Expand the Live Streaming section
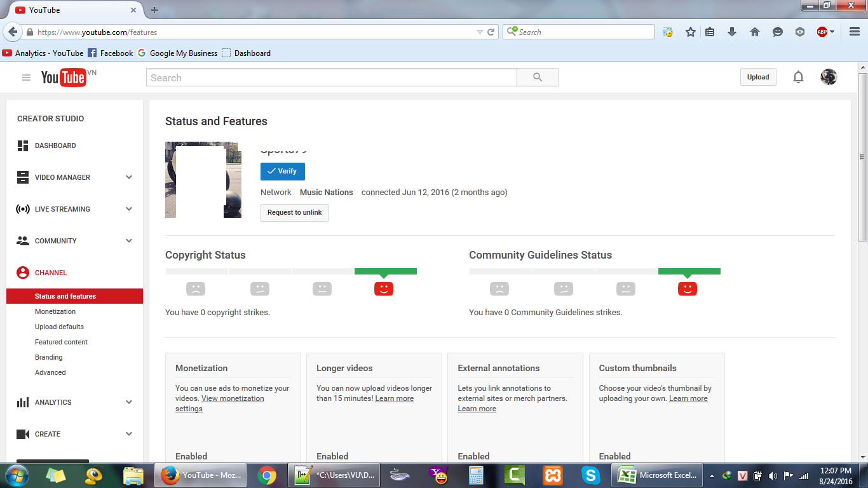This screenshot has width=868, height=488. point(129,209)
